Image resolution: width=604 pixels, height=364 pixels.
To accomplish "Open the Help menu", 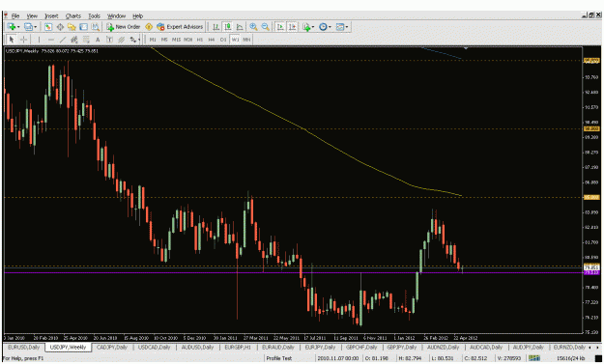I will point(138,16).
